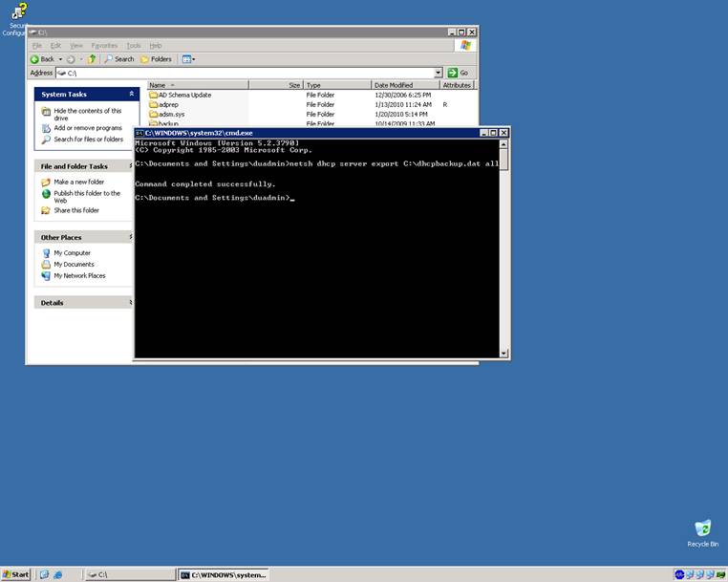Toggle the Folders pane button

pos(156,59)
